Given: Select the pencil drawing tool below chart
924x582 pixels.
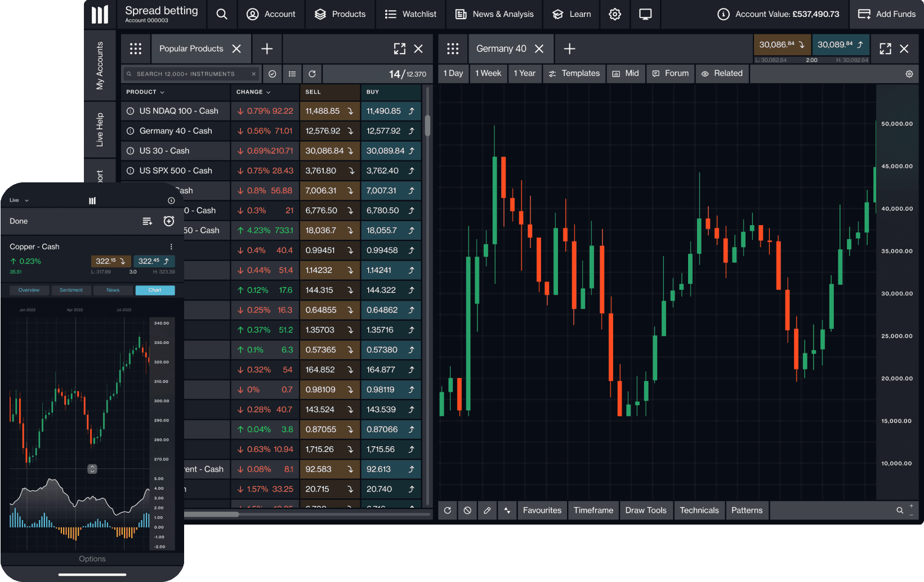Looking at the screenshot, I should pyautogui.click(x=487, y=510).
